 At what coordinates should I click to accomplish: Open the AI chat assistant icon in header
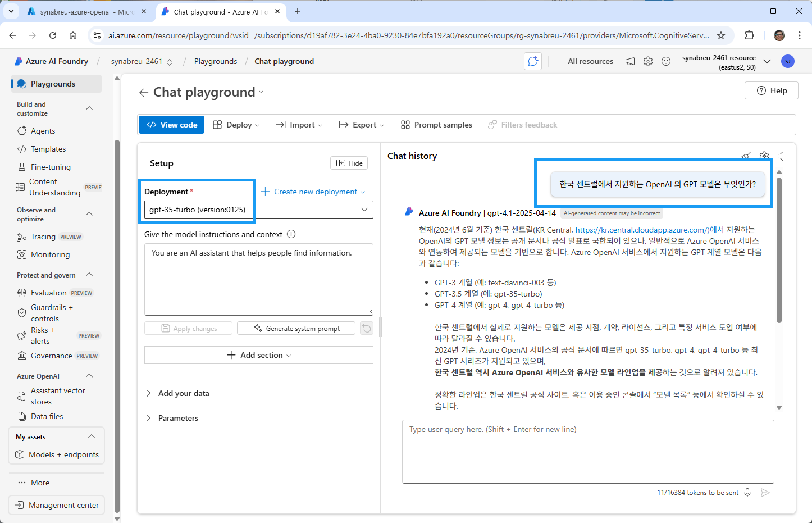coord(533,61)
